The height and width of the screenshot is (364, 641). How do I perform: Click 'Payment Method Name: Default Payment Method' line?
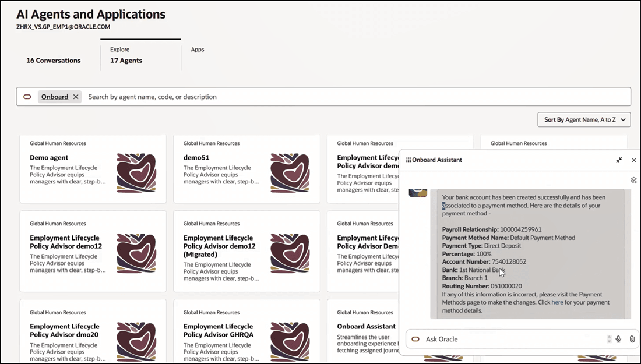pos(509,238)
